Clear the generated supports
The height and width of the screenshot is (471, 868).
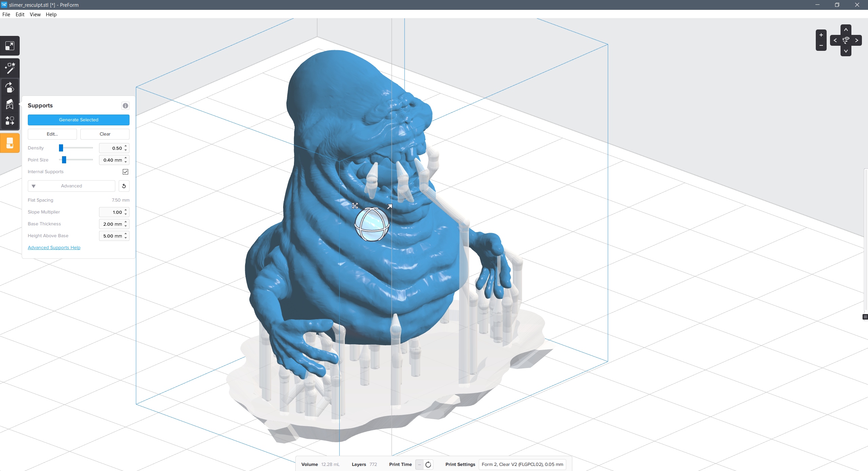click(105, 134)
